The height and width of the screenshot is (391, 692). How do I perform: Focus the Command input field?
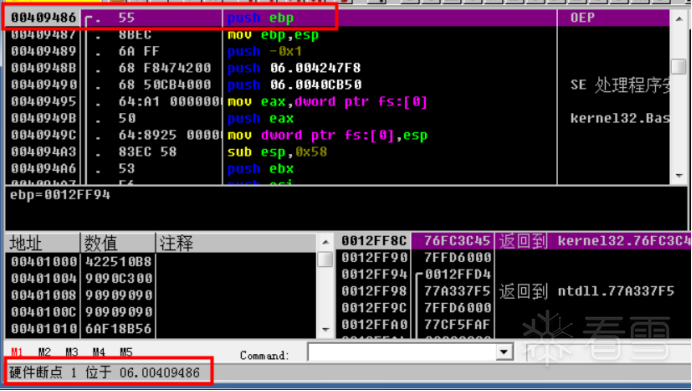click(402, 353)
